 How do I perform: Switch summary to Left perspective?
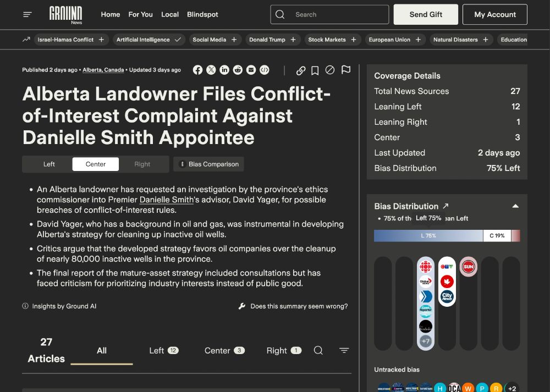[x=49, y=164]
